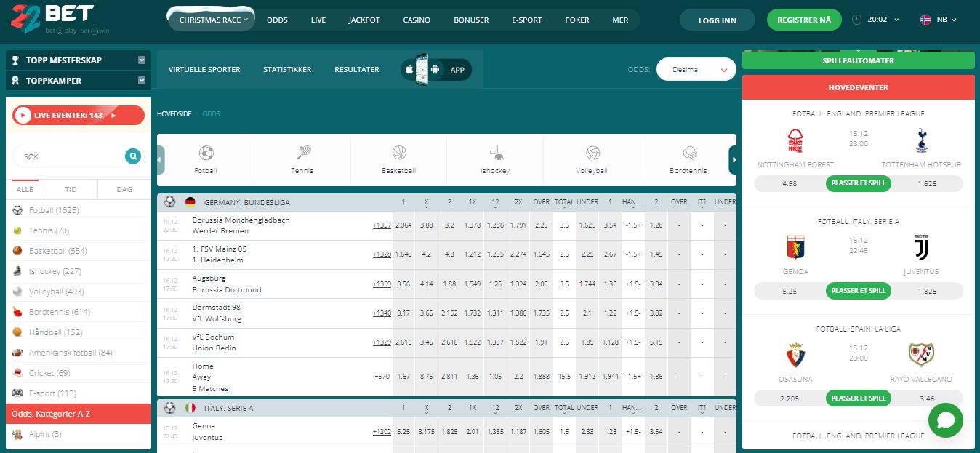Screen dimensions: 980x453
Task: Click the Android app icon
Action: (435, 70)
